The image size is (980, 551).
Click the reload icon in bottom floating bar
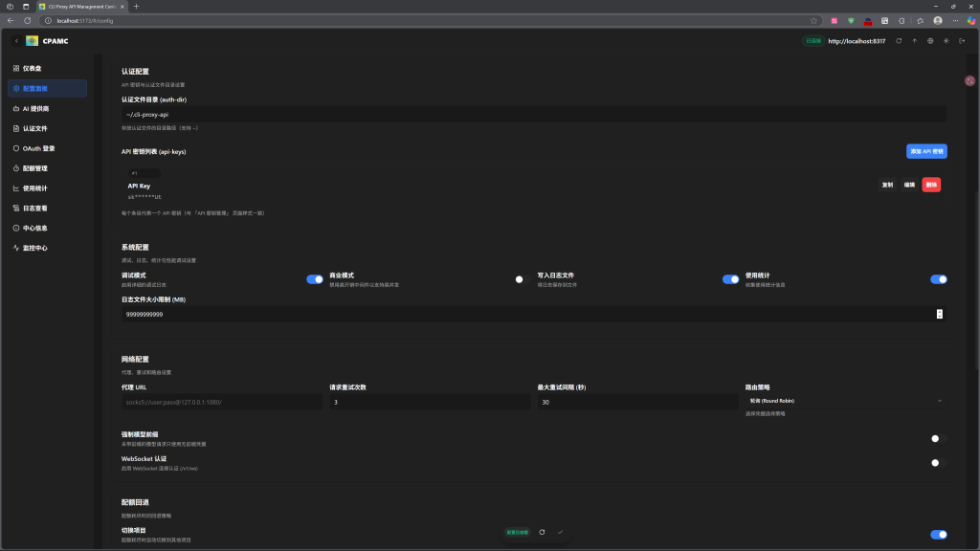[542, 532]
